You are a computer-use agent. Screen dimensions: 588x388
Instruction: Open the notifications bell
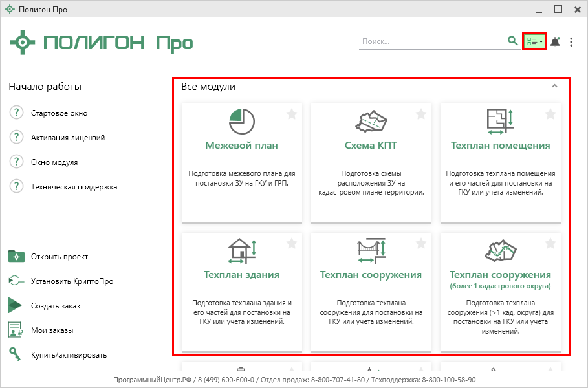point(555,42)
